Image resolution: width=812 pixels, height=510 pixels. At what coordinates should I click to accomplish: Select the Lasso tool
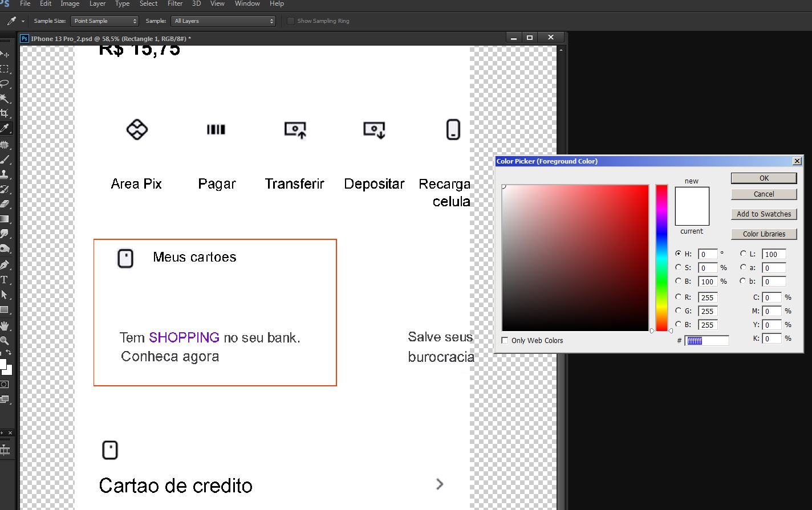pos(5,84)
